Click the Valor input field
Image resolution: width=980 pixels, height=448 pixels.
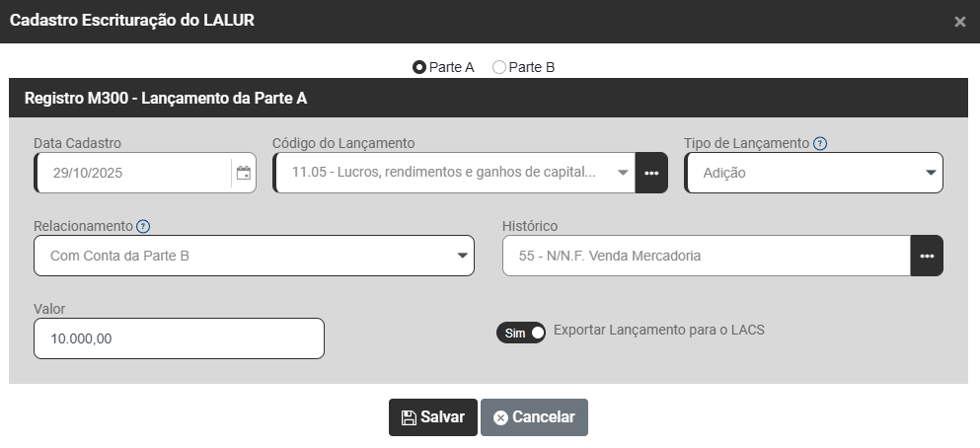(x=179, y=338)
